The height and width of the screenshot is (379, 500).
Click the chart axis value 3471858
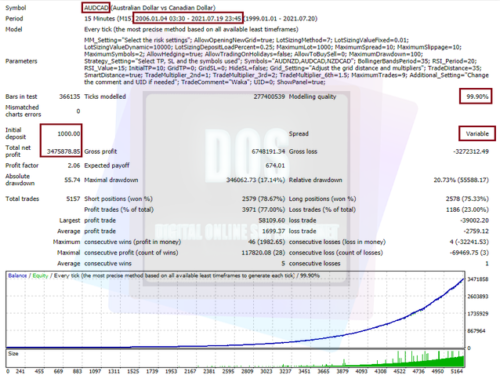[x=478, y=279]
